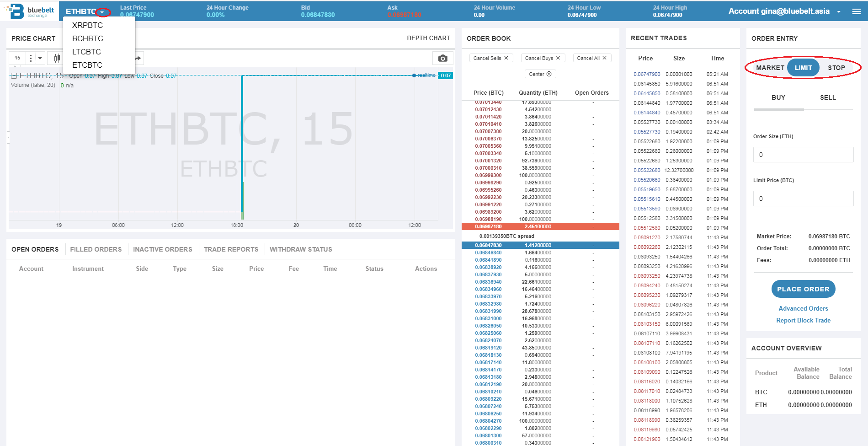Select the Stop order type

pyautogui.click(x=836, y=68)
